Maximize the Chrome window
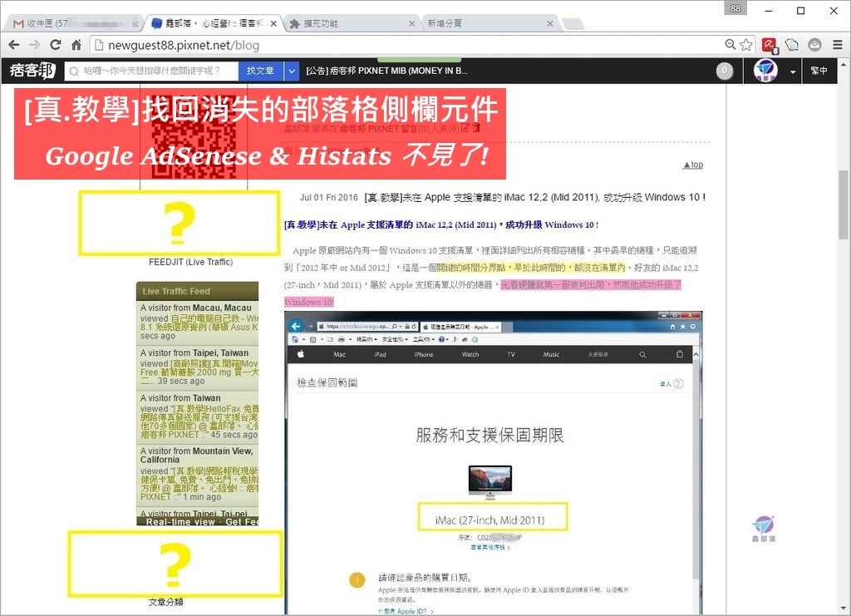This screenshot has height=616, width=851. pos(800,11)
